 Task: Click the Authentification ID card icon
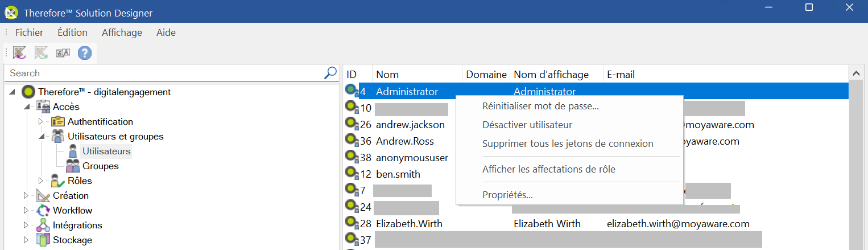58,121
